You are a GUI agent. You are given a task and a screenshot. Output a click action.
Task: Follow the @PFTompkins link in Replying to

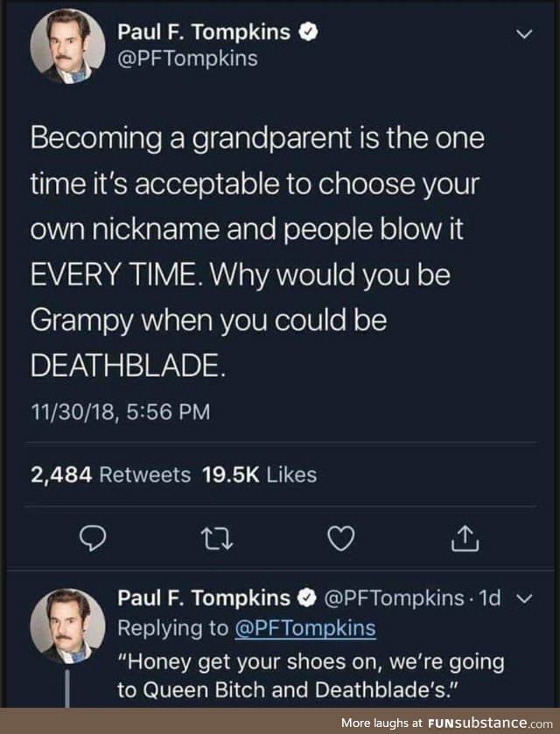pyautogui.click(x=304, y=628)
